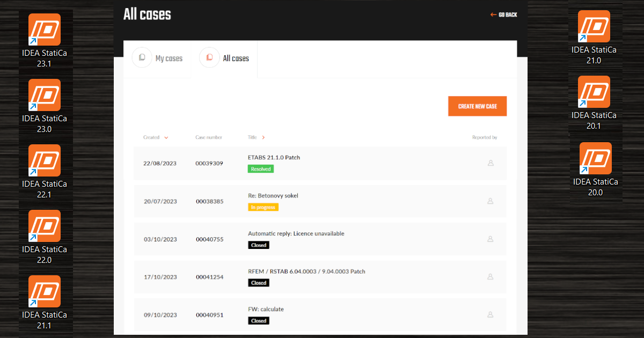This screenshot has height=338, width=644.
Task: Open IDEA StatiCa 22.0 desktop shortcut
Action: click(x=45, y=237)
